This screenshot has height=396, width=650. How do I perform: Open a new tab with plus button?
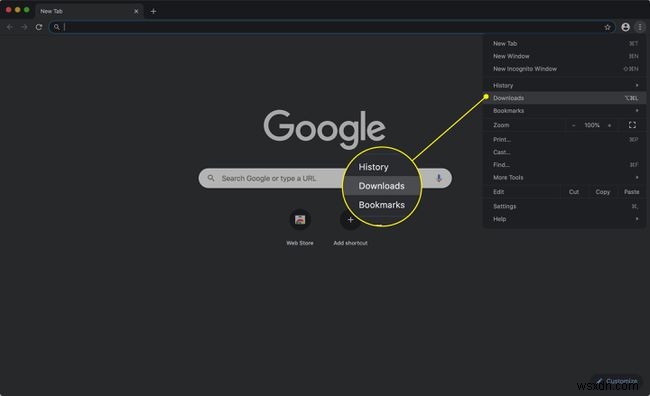[x=153, y=11]
